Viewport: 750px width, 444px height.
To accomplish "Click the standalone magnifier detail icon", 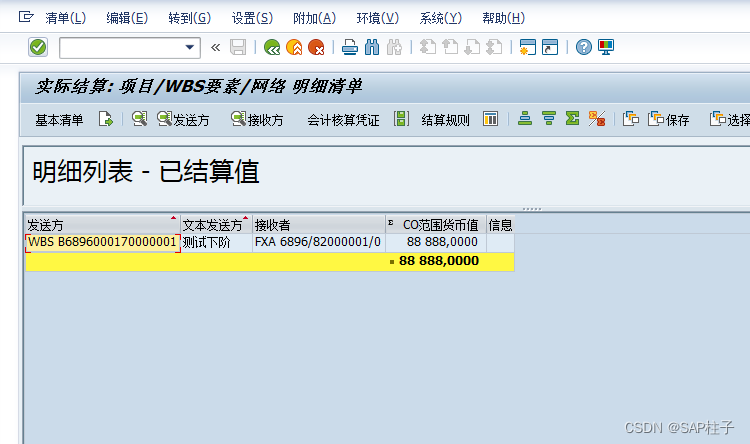I will [x=140, y=119].
